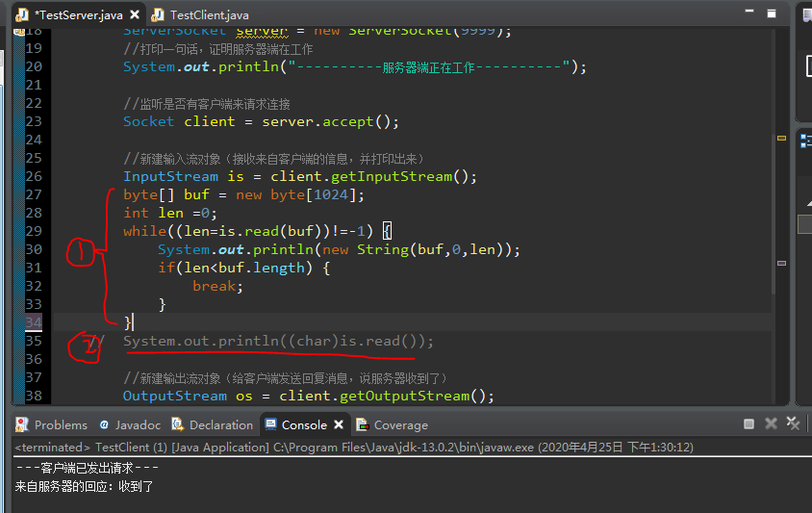This screenshot has width=812, height=513.
Task: Click the closing brace on line 34
Action: tap(128, 322)
